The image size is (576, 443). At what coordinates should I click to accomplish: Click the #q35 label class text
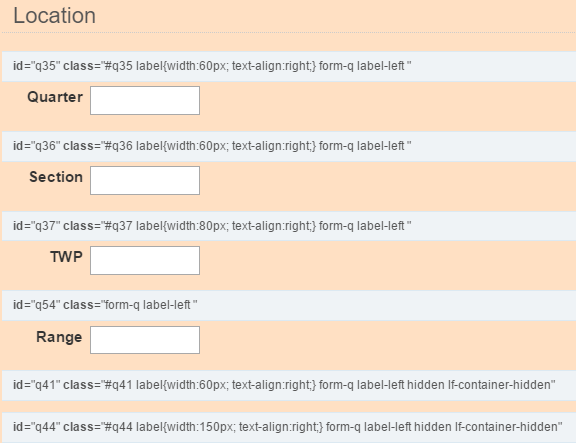210,66
